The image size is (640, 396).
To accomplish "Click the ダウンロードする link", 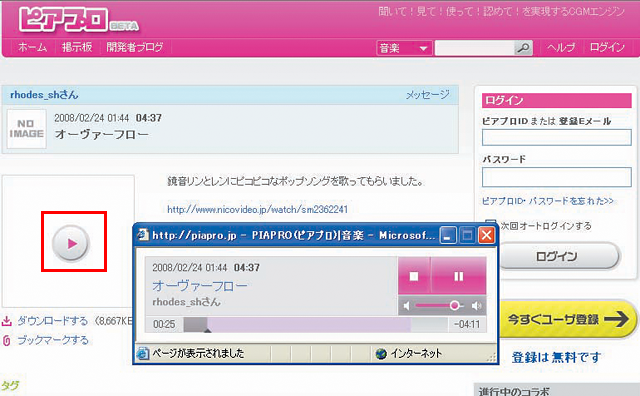I will click(x=53, y=321).
